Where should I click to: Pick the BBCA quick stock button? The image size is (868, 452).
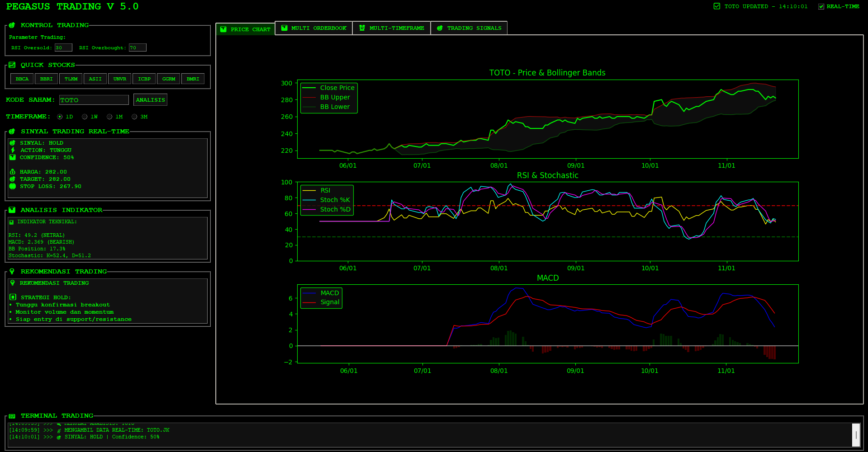coord(22,79)
